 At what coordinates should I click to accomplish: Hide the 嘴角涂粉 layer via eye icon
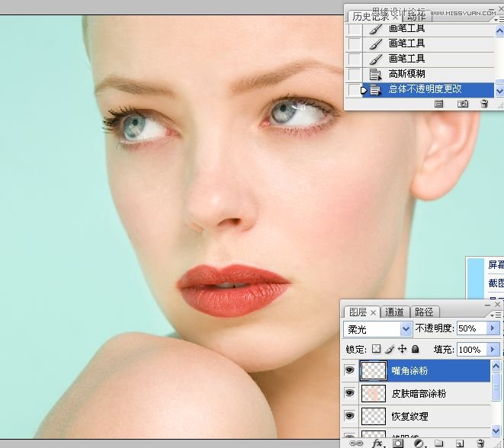349,370
